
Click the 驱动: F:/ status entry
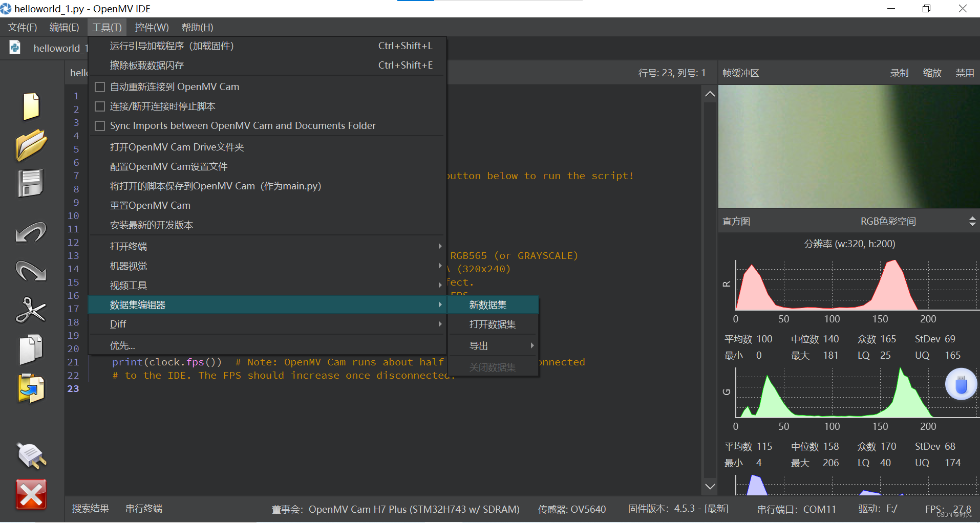click(x=878, y=509)
